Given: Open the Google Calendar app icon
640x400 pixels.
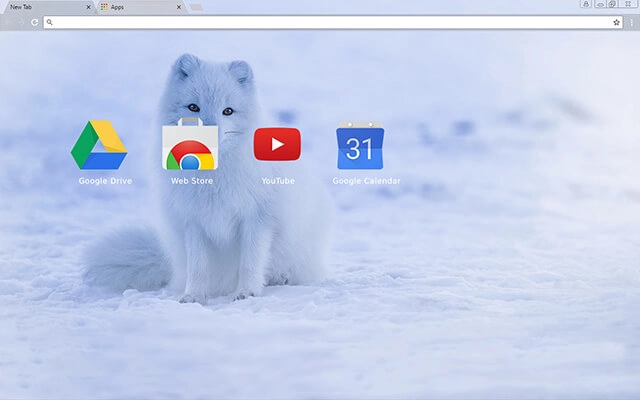Looking at the screenshot, I should click(360, 145).
